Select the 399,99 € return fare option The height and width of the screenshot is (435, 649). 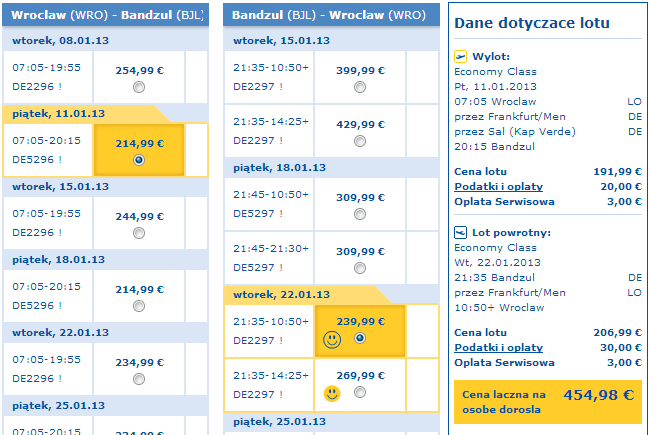tap(360, 87)
